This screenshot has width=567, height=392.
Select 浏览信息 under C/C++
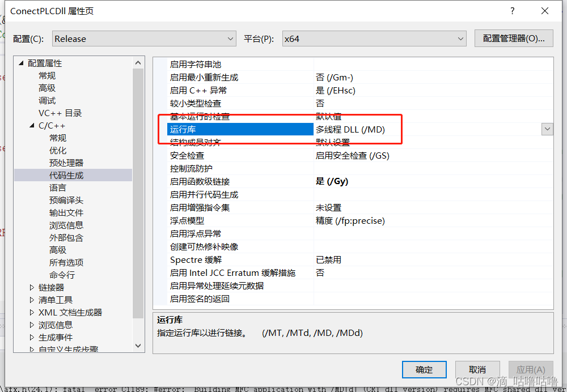[66, 225]
